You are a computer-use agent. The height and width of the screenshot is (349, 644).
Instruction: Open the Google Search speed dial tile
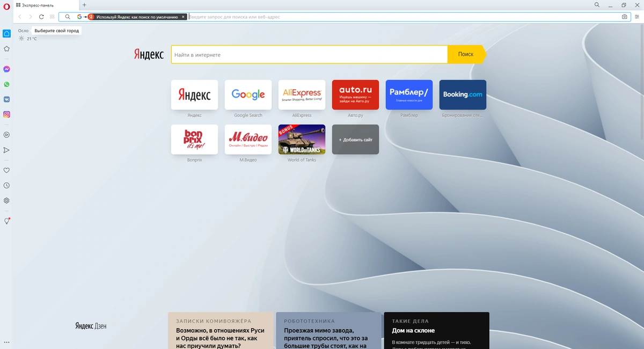click(248, 94)
